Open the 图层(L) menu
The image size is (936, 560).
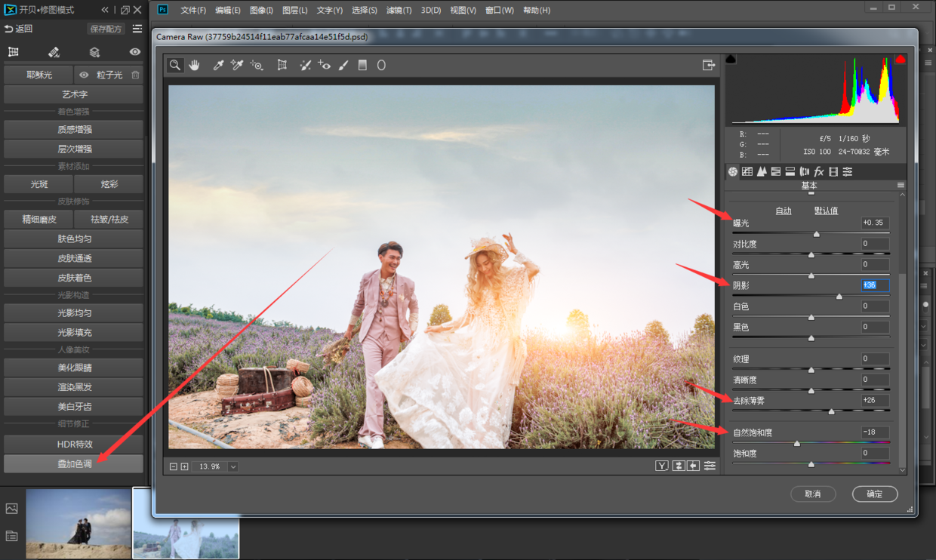(294, 11)
